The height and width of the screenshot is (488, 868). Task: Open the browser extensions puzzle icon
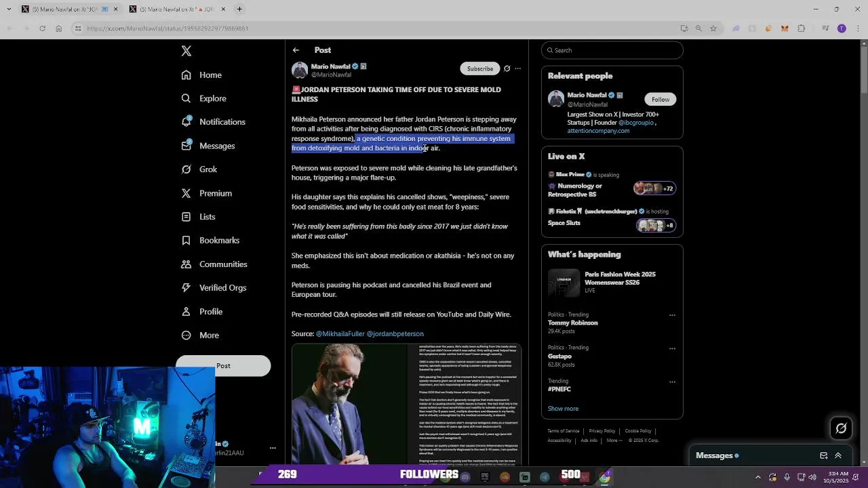pos(801,28)
